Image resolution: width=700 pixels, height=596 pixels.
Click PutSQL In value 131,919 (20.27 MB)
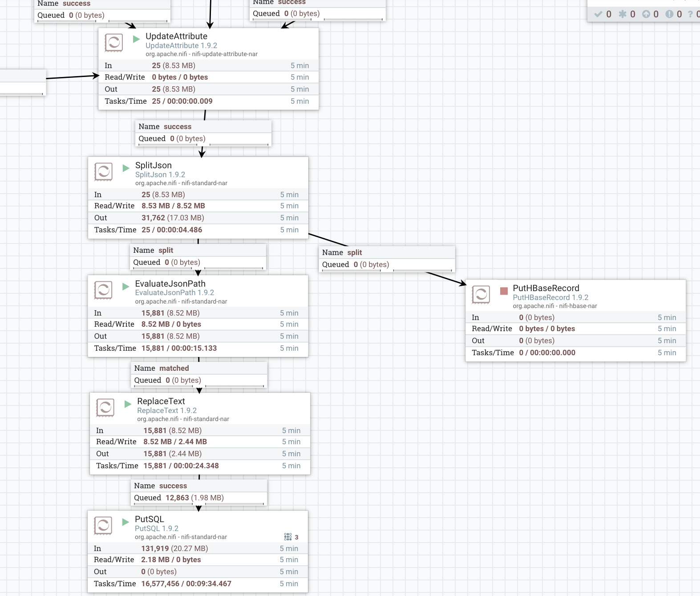(x=174, y=548)
